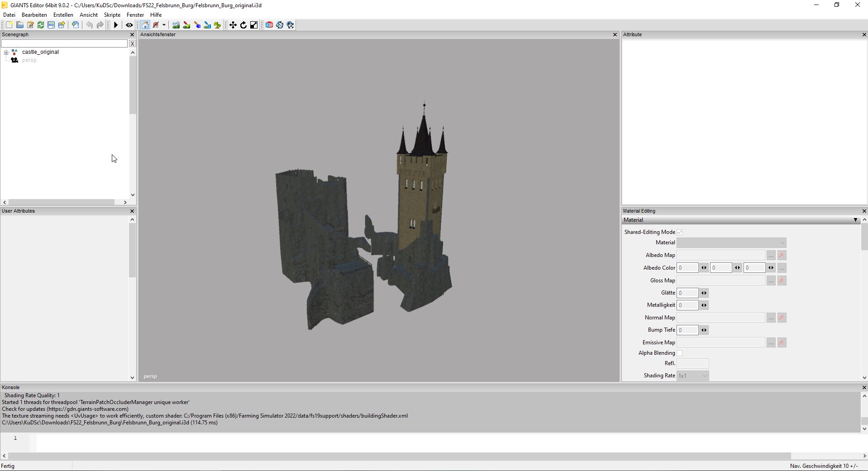Click the Scenegraph search input field
The height and width of the screenshot is (471, 868).
64,43
